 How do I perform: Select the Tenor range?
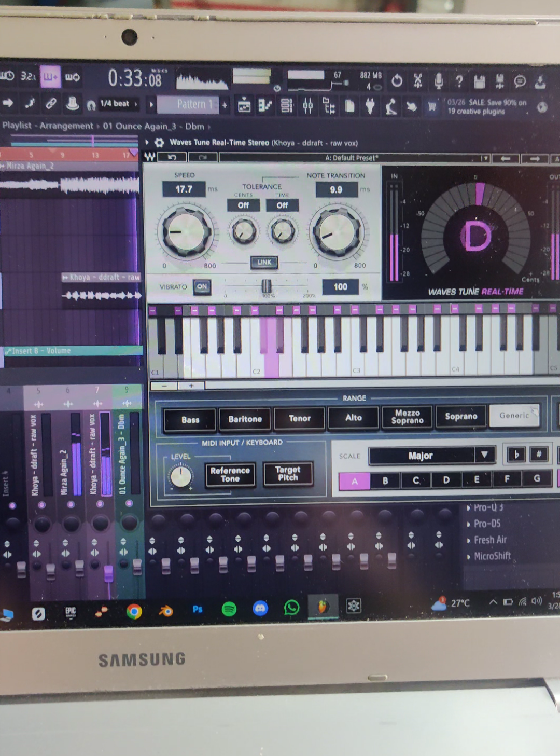point(300,418)
